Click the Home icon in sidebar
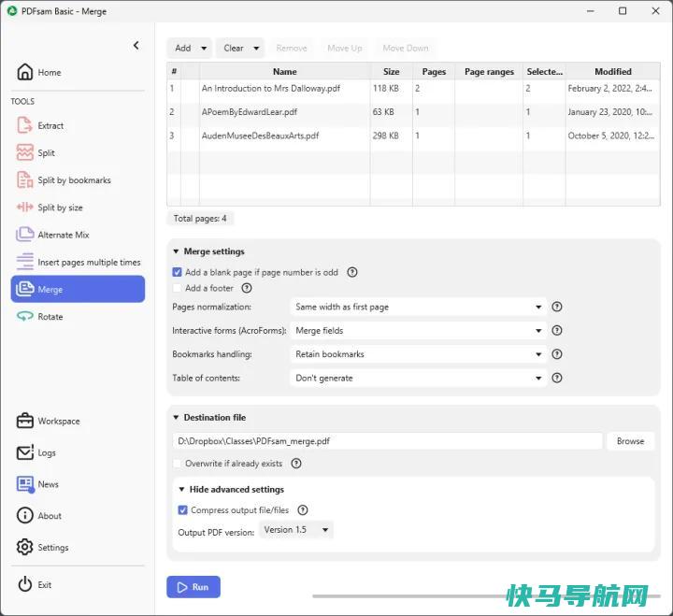Screen dimensions: 673x616 pos(24,72)
